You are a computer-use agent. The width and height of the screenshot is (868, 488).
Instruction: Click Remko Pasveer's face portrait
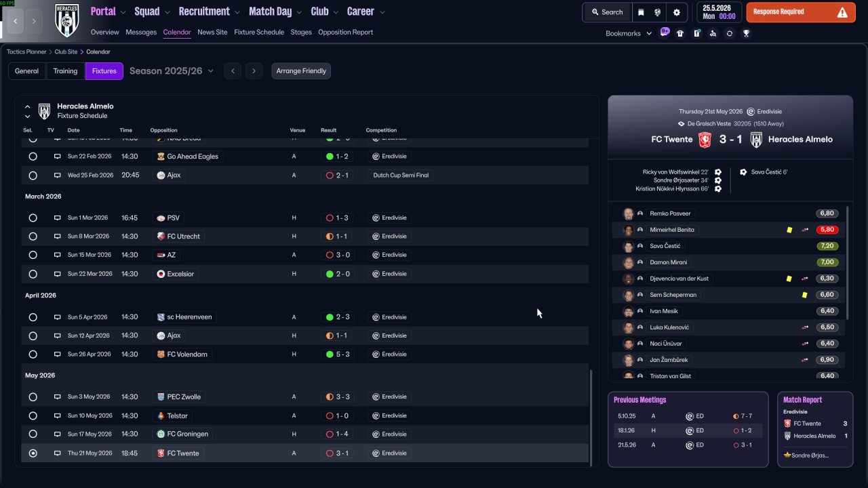point(628,213)
